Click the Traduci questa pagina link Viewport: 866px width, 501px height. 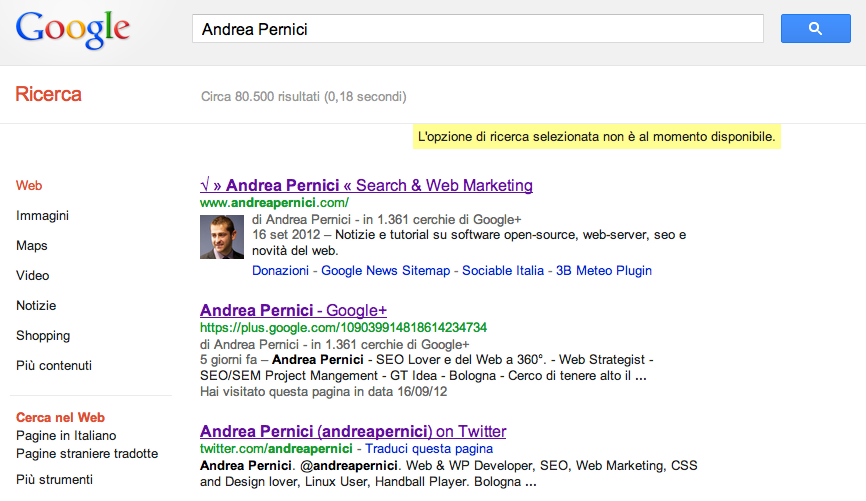(412, 450)
